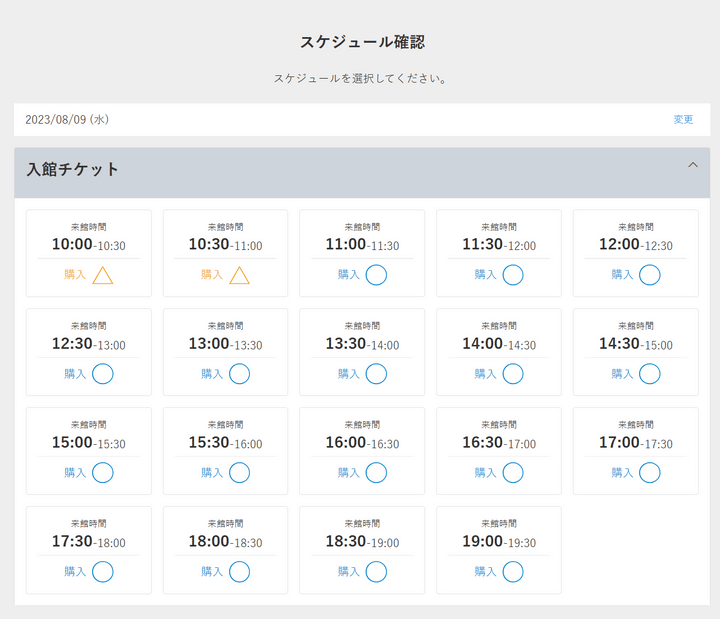Select the 16:00-16:30 time slot card
This screenshot has height=619, width=720.
click(362, 443)
